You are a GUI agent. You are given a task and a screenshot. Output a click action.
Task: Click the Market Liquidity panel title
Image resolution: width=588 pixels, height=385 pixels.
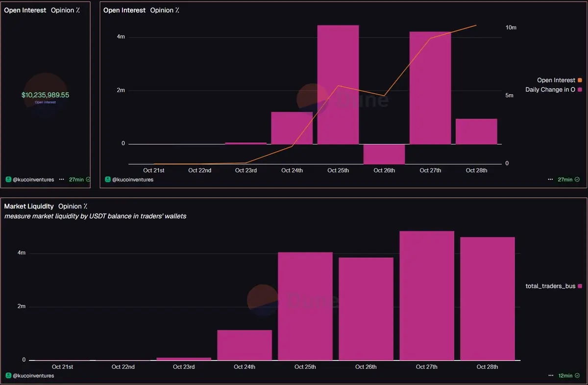click(29, 206)
